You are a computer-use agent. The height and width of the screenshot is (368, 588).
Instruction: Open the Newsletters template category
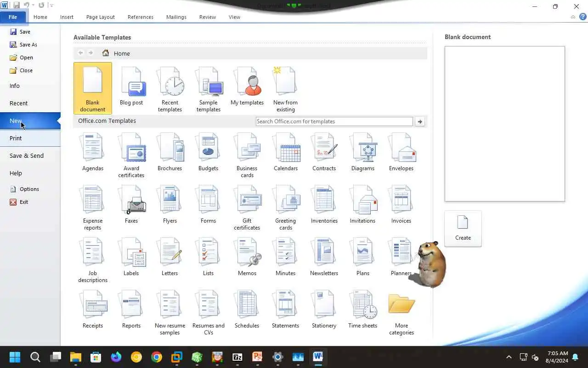pyautogui.click(x=324, y=257)
